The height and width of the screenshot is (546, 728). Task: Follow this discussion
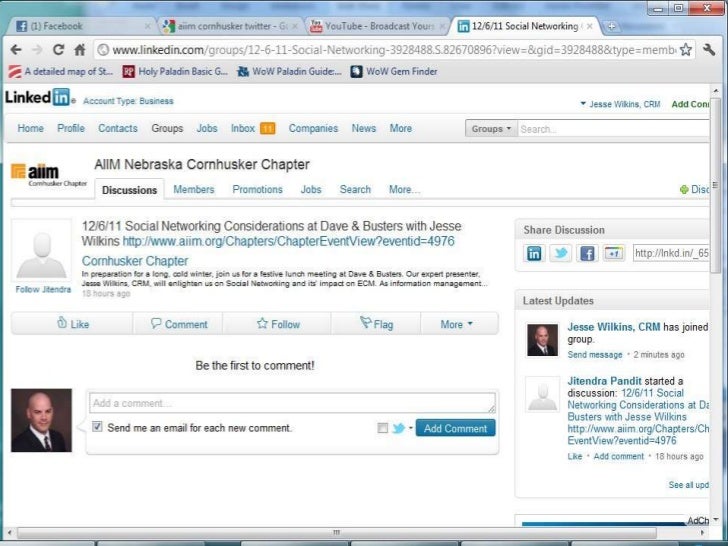point(278,324)
